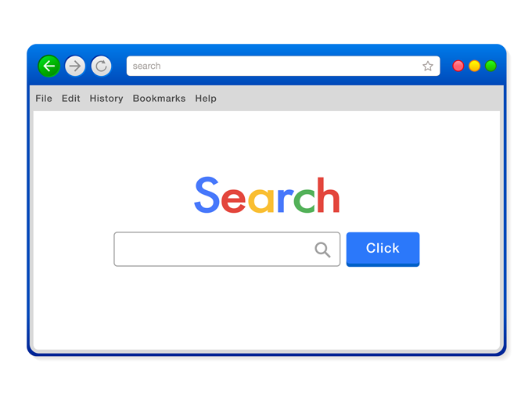This screenshot has width=532, height=399.
Task: Click the yellow letter a in the logo
Action: (261, 200)
